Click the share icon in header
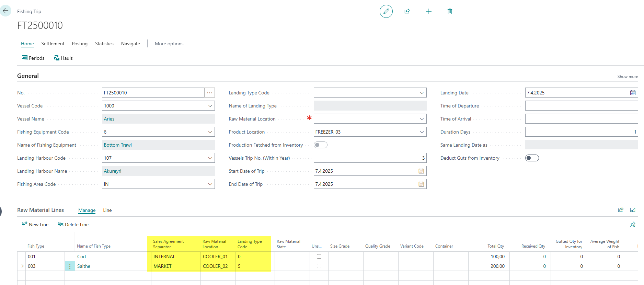 click(407, 11)
